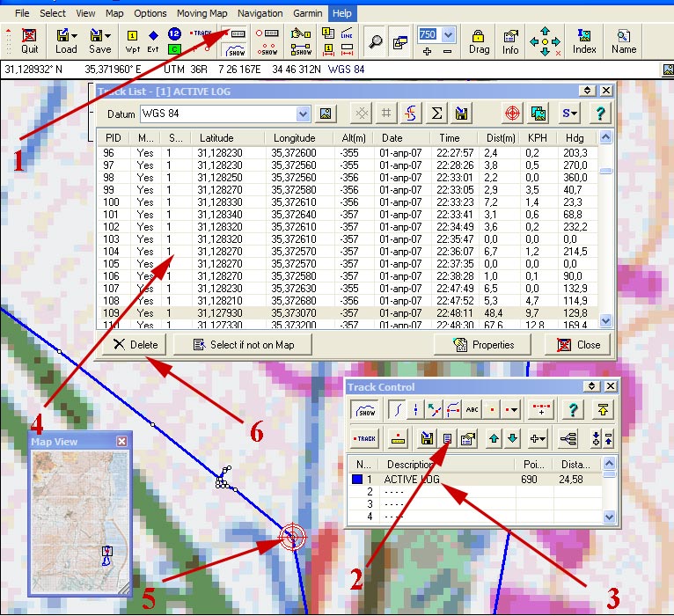Screen dimensions: 674x616
Task: Open the Garmin menu
Action: (307, 13)
